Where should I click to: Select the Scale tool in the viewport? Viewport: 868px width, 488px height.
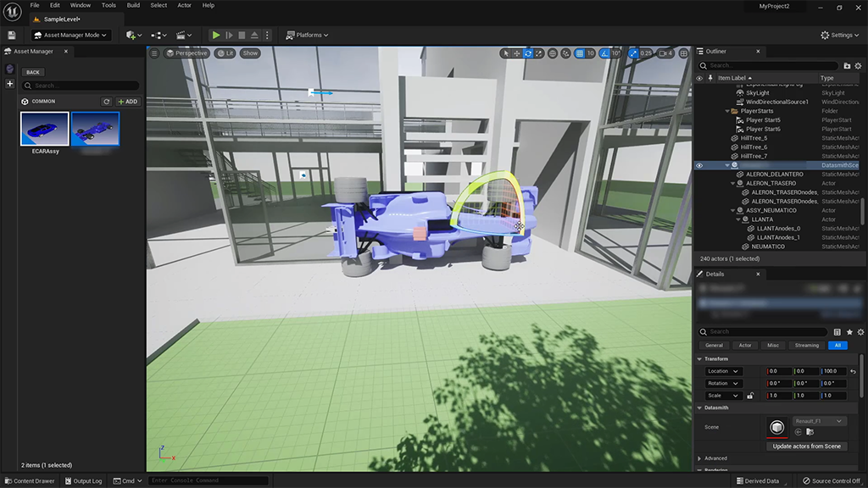pyautogui.click(x=537, y=53)
